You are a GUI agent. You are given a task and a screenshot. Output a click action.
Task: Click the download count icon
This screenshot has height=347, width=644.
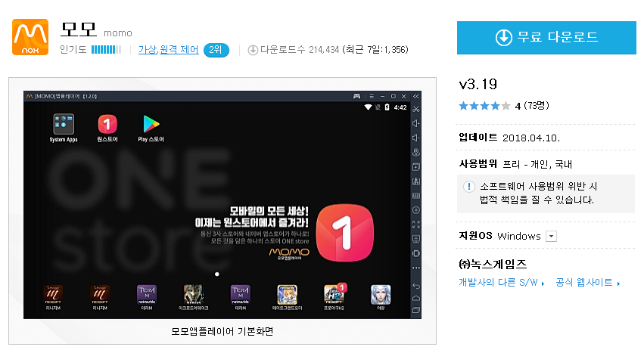253,50
